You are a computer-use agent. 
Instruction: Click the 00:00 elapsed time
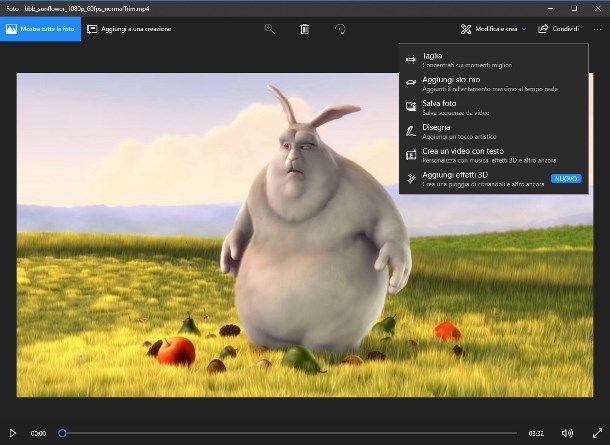(38, 433)
